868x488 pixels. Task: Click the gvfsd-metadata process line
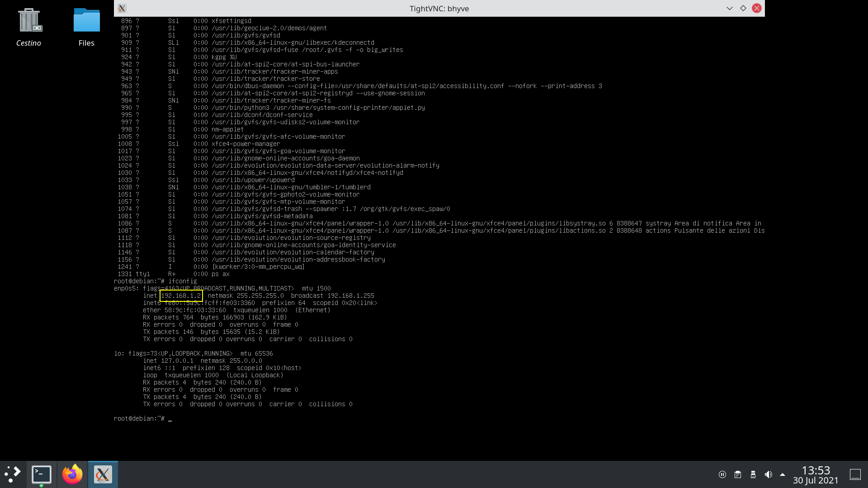[215, 216]
